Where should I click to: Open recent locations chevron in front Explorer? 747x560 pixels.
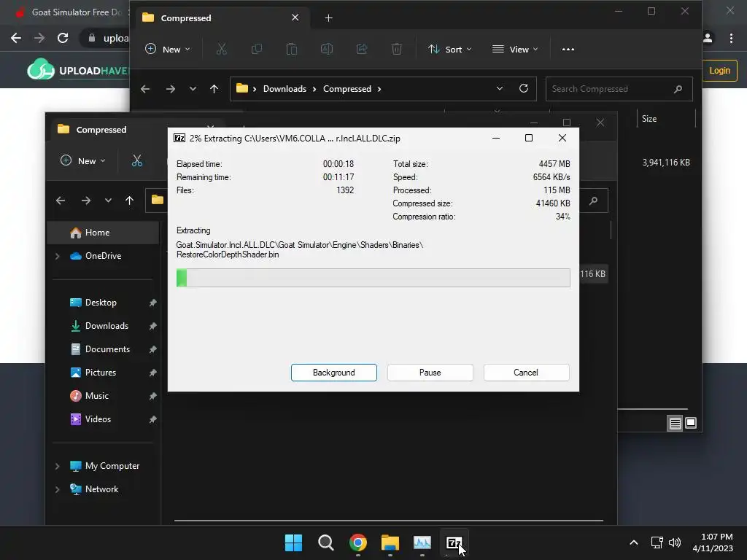pyautogui.click(x=108, y=201)
